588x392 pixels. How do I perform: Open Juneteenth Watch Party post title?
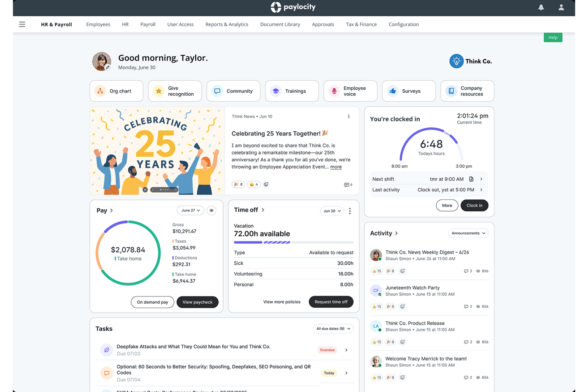[412, 288]
